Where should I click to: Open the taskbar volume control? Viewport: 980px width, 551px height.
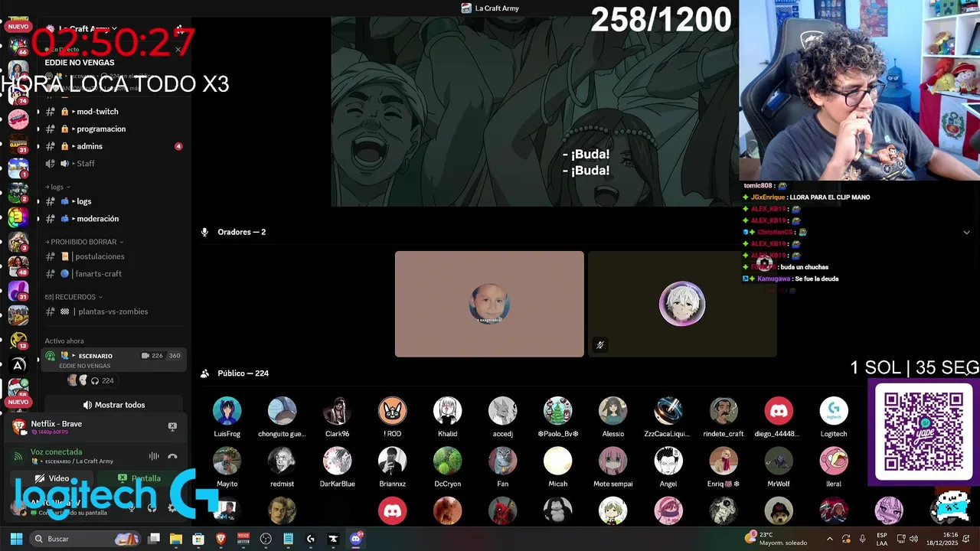(x=913, y=539)
